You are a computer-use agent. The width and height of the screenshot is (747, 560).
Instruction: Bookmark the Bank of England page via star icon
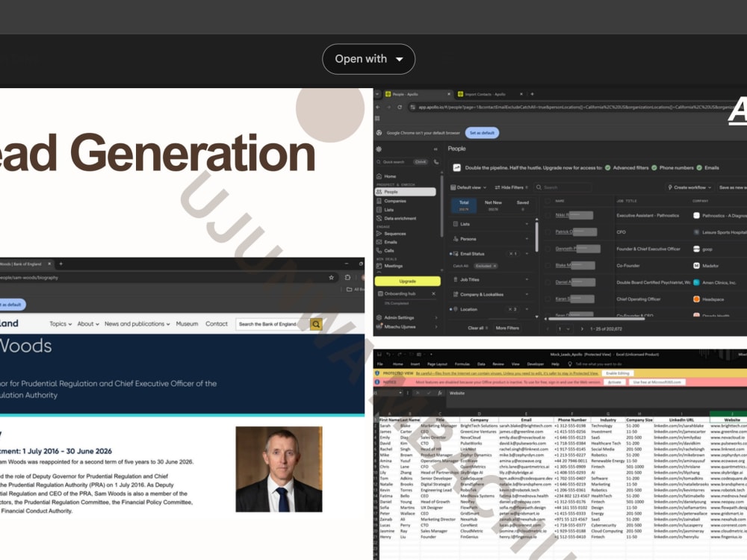(x=331, y=277)
